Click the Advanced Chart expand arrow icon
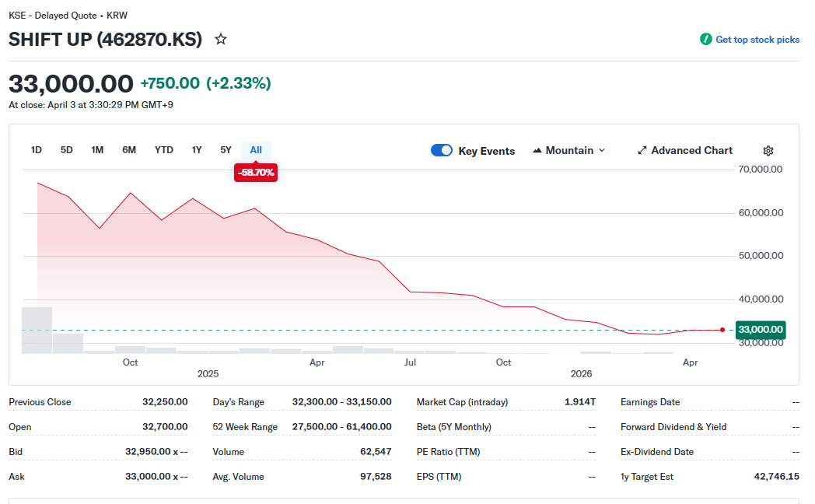This screenshot has height=504, width=815. coord(642,151)
